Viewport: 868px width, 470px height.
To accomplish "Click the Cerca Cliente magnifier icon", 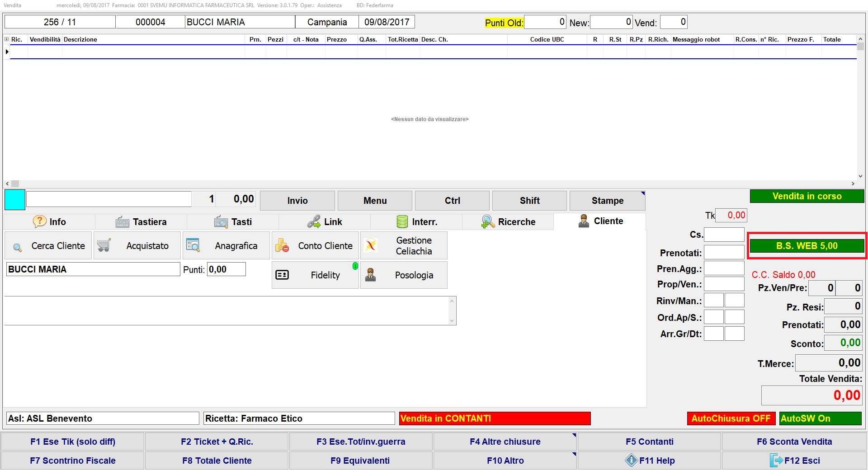I will pyautogui.click(x=18, y=247).
